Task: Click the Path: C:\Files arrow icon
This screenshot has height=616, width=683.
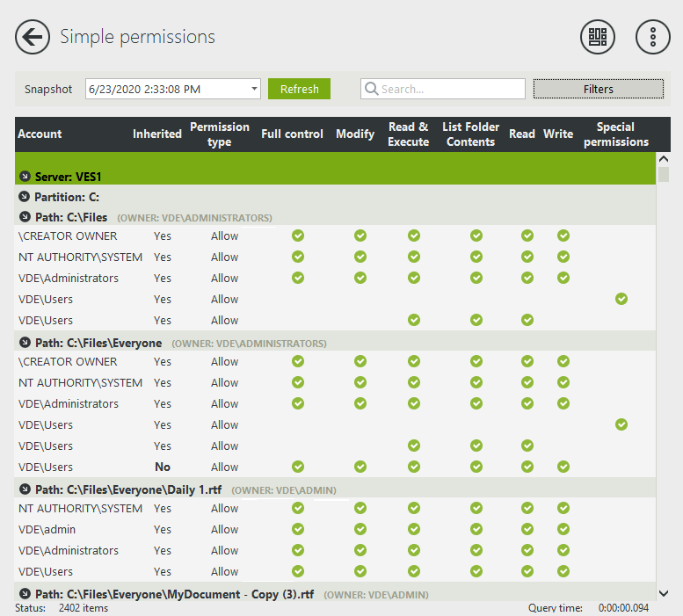Action: [x=25, y=217]
